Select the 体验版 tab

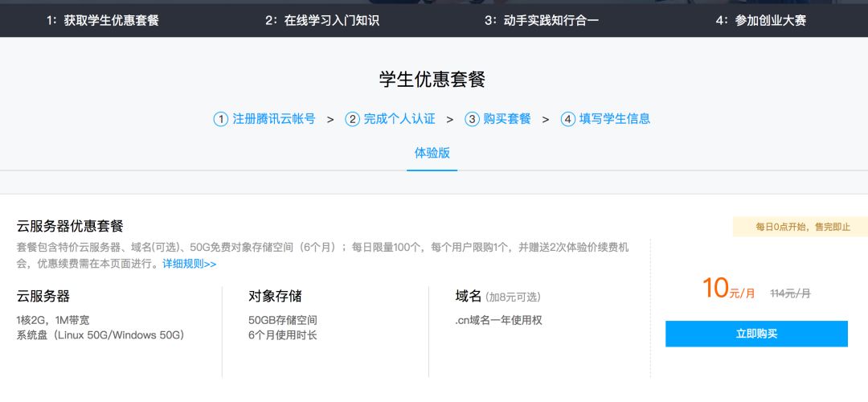tap(432, 153)
